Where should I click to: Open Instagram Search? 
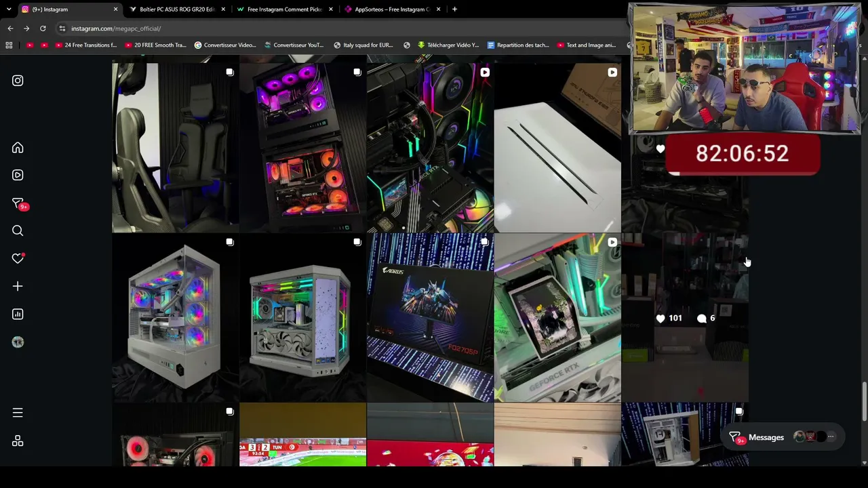(18, 231)
